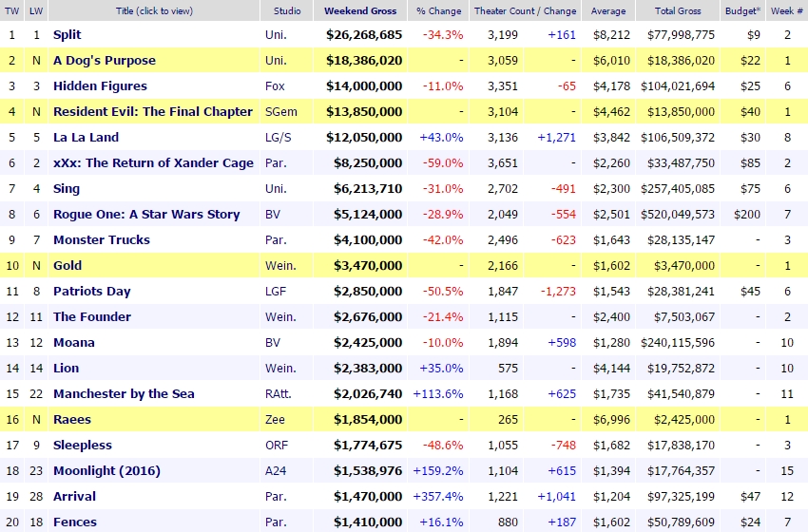Click the -59.0% change for xXx
The image size is (808, 532).
443,163
